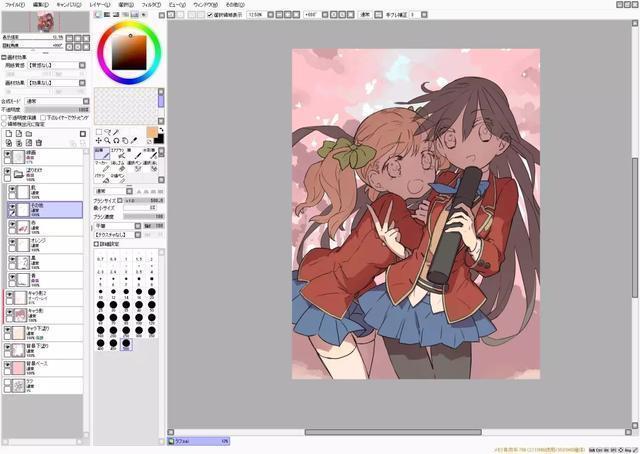
Task: Adjust the ブラシ濃度 brush density slider
Action: tap(144, 217)
